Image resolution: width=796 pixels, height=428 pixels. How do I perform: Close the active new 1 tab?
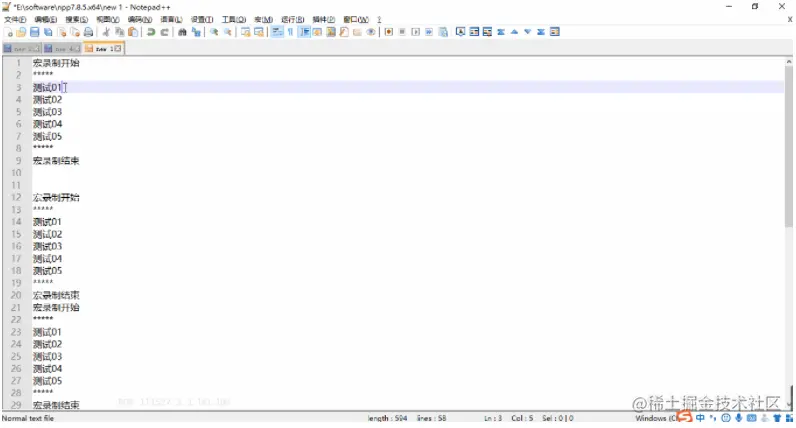tap(118, 49)
